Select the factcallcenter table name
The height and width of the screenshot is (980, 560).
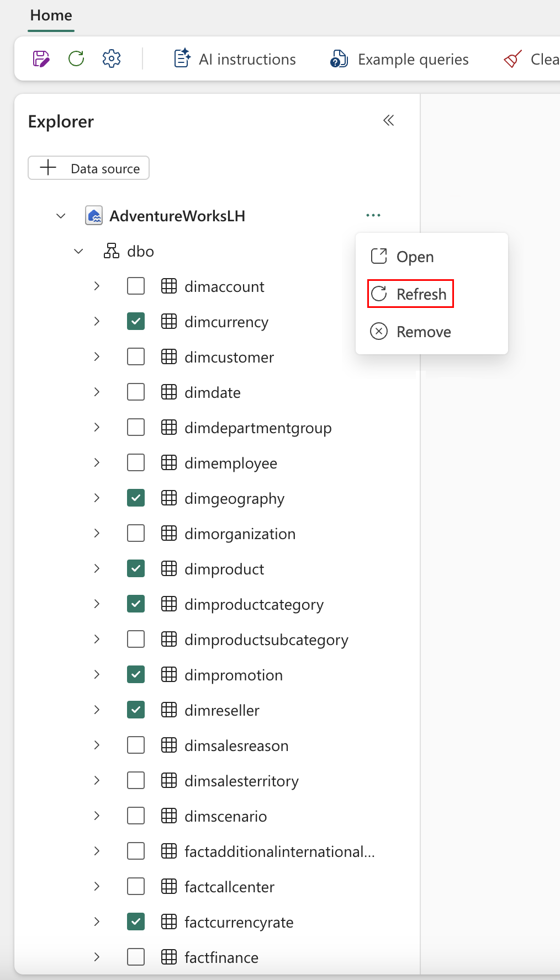[x=229, y=887]
